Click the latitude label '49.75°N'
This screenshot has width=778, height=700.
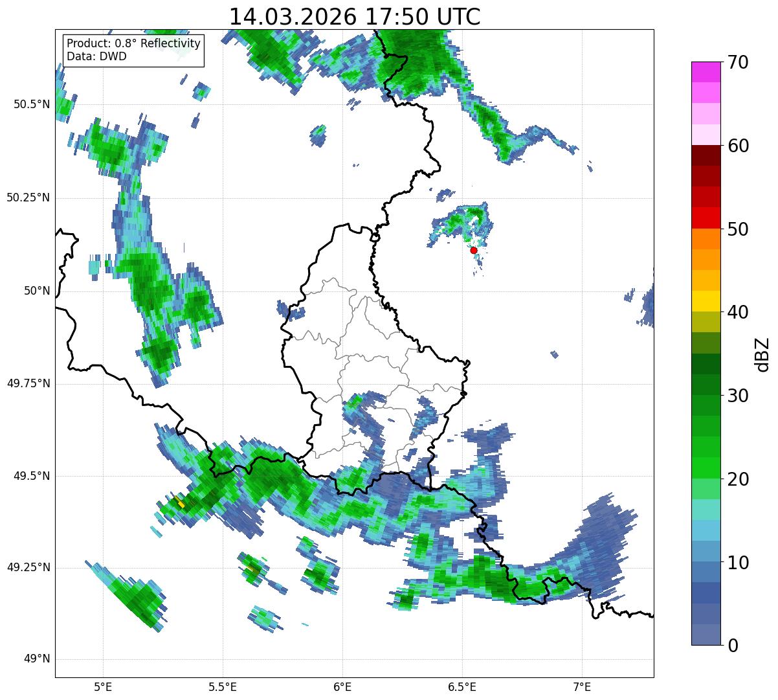28,383
